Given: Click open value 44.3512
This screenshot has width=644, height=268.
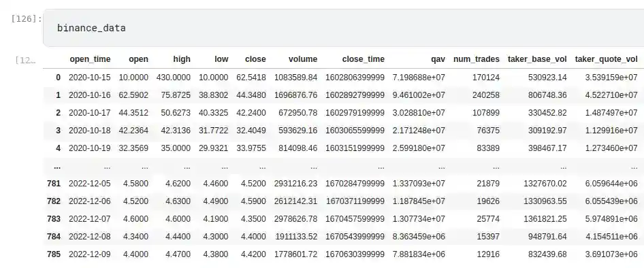Looking at the screenshot, I should tap(133, 112).
